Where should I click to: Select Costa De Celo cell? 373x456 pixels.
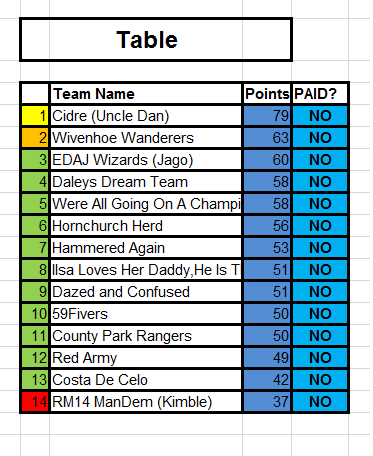click(146, 380)
